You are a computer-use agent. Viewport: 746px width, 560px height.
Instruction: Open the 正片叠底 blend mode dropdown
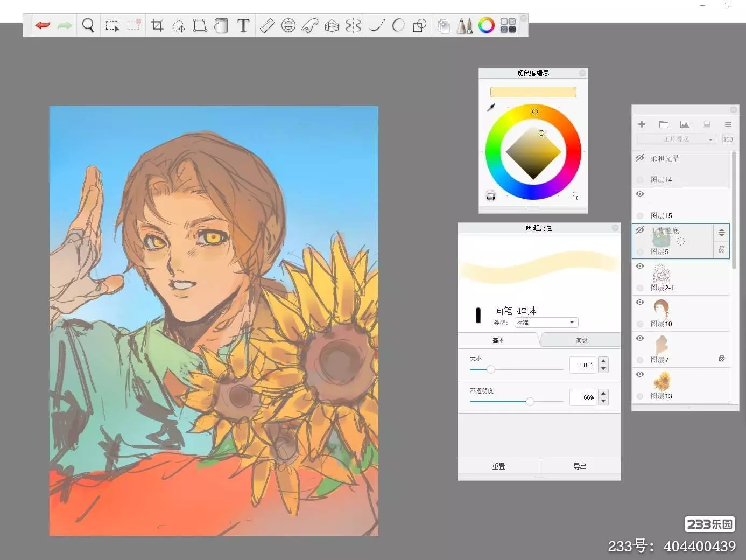pyautogui.click(x=676, y=139)
